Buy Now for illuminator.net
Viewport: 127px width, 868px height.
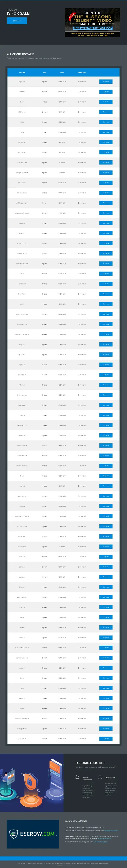[106, 456]
